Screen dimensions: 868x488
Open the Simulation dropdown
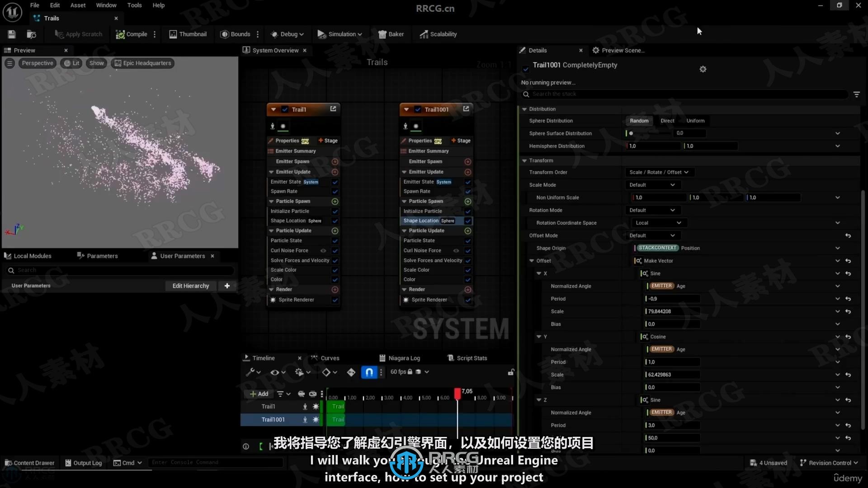pos(340,34)
